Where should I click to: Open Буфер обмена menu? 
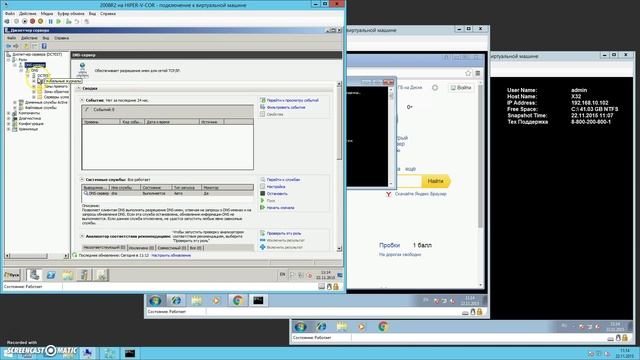click(x=71, y=13)
